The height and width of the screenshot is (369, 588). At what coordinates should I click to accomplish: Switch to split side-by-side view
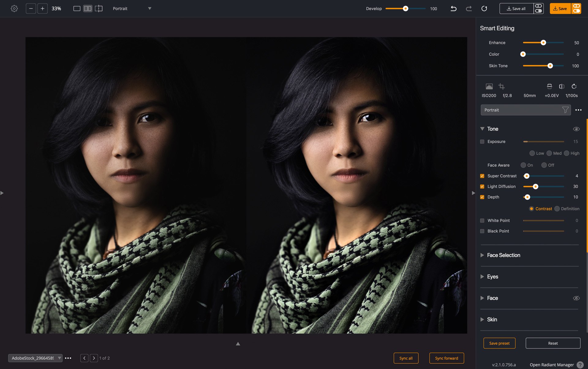88,9
